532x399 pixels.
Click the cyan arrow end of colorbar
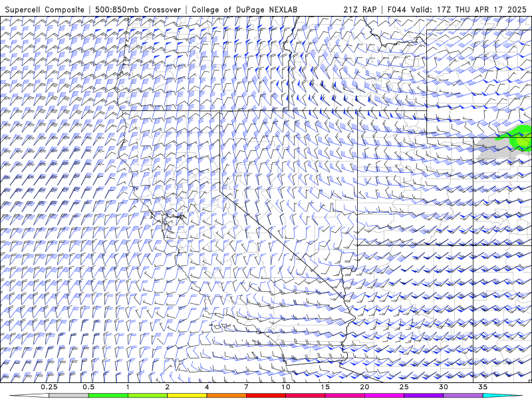pos(502,396)
